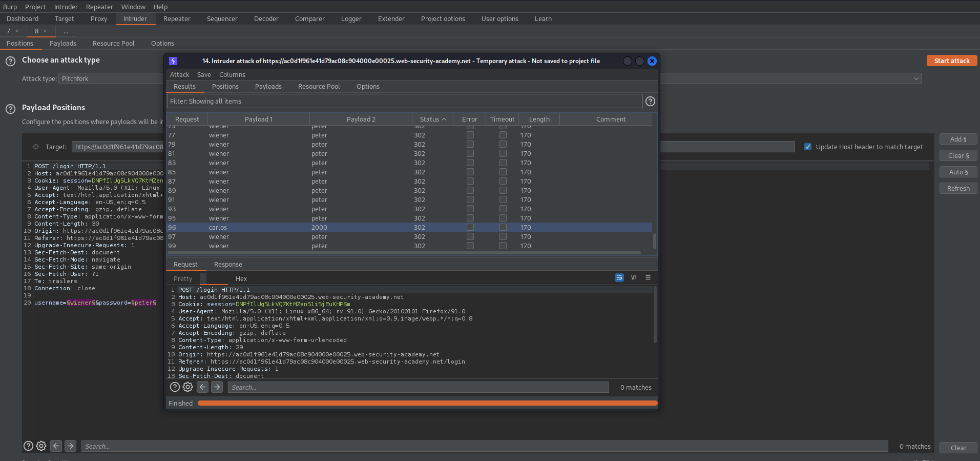Click the Auto § button
This screenshot has width=980, height=461.
958,172
